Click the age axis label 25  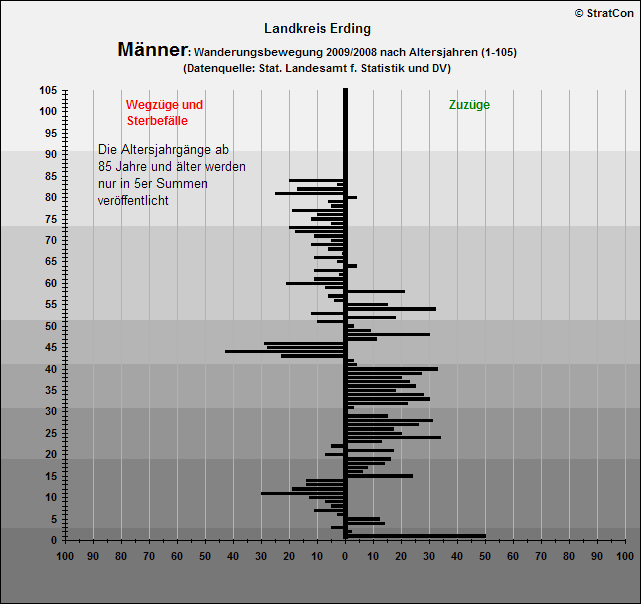click(x=51, y=433)
